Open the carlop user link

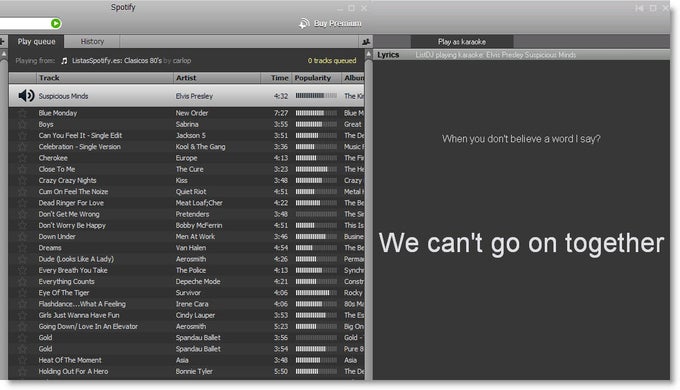coord(182,61)
